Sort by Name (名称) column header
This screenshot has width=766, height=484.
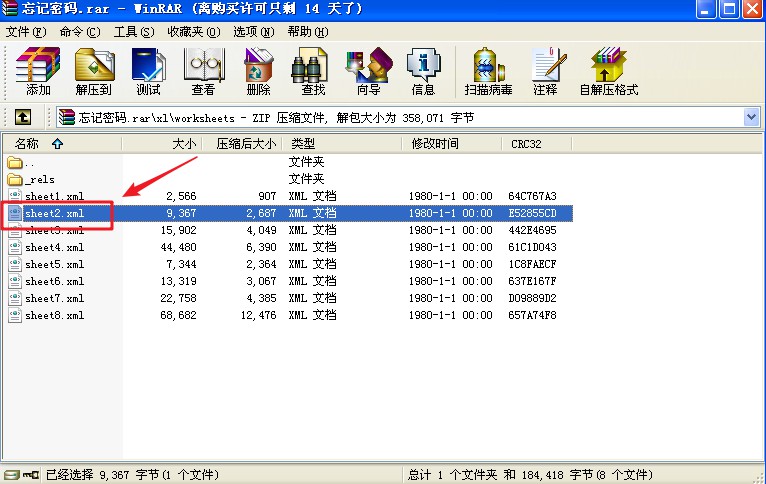point(63,144)
